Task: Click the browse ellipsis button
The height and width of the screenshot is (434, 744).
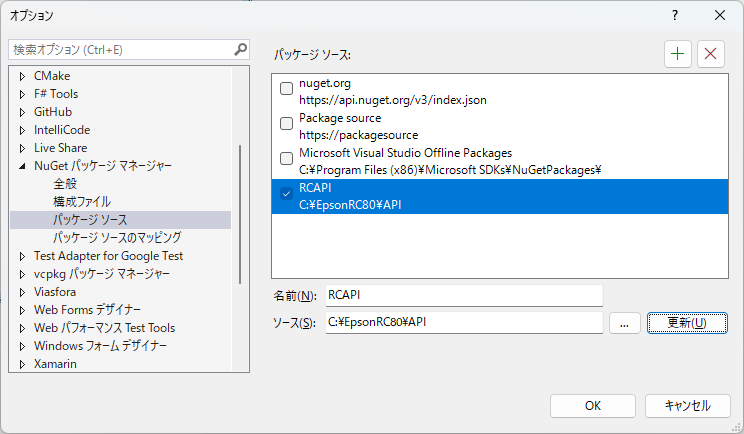Action: click(623, 323)
